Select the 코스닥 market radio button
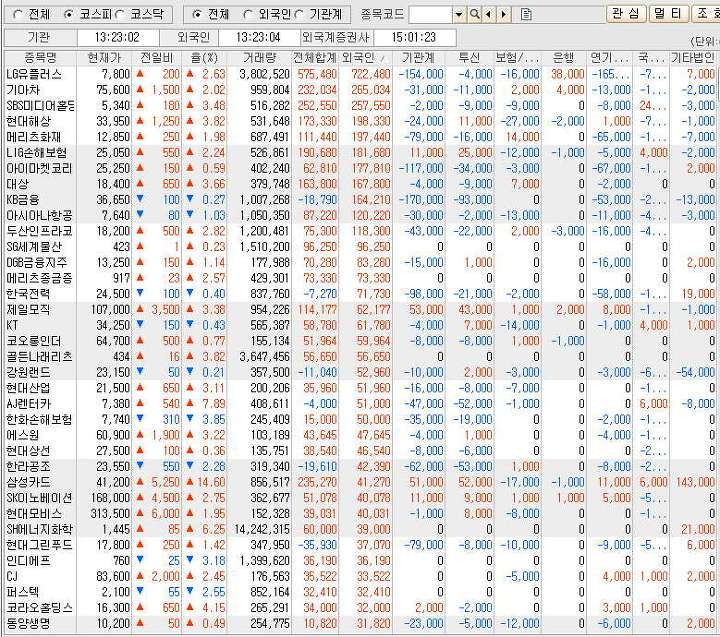720x637 pixels. click(x=119, y=15)
